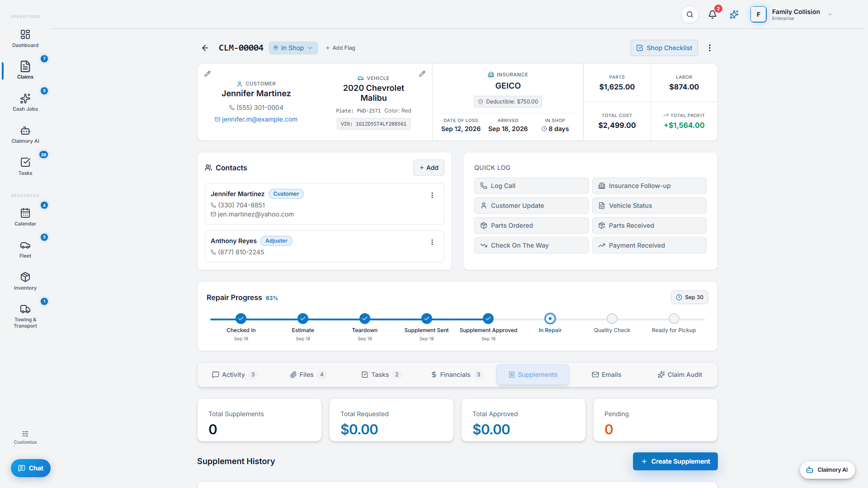Screen dimensions: 868x488
Task: Select the Supplements tab
Action: (533, 375)
